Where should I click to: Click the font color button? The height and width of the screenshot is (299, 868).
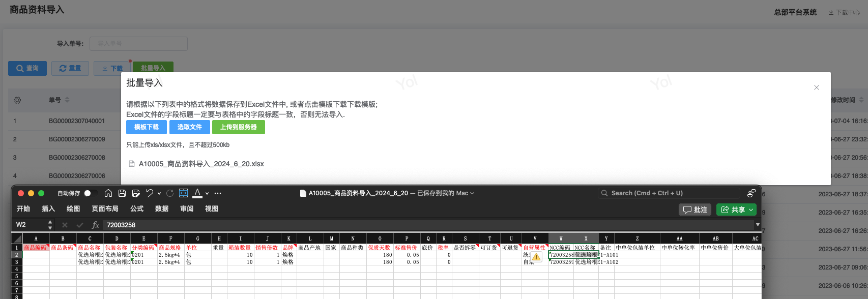(197, 193)
